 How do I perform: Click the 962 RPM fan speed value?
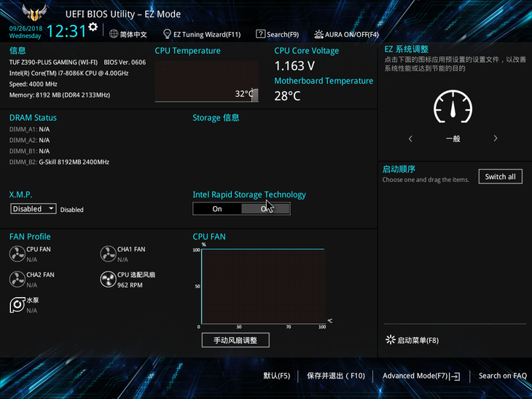(x=130, y=285)
